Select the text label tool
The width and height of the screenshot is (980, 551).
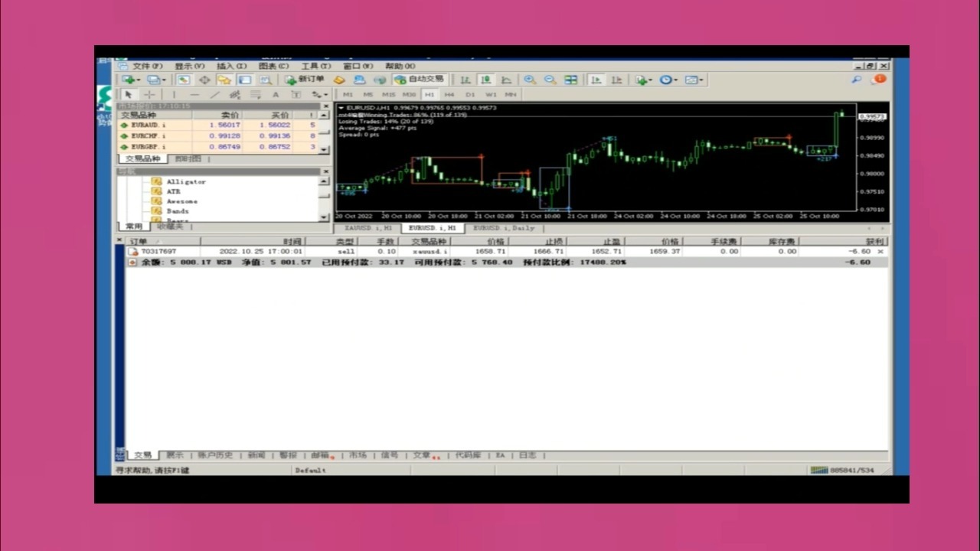click(296, 95)
